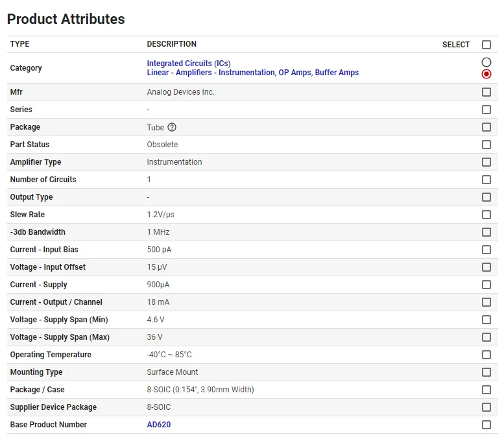Tick the Slew Rate 1.2V/µs checkbox
504x439 pixels.
point(486,215)
